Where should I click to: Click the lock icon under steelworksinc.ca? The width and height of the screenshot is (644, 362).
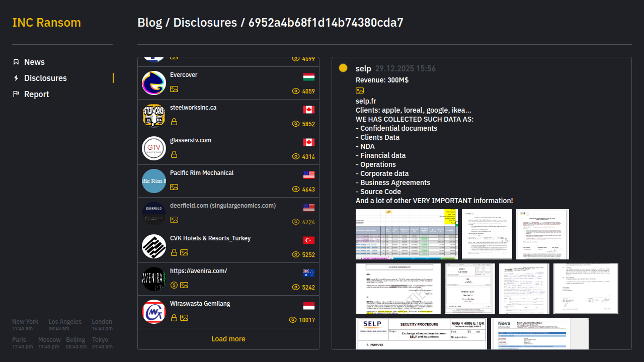(174, 122)
